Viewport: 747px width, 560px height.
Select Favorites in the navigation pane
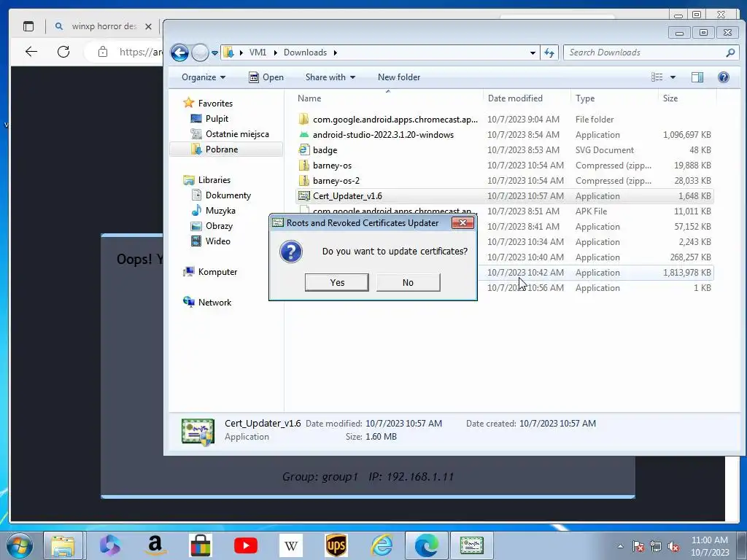208,104
